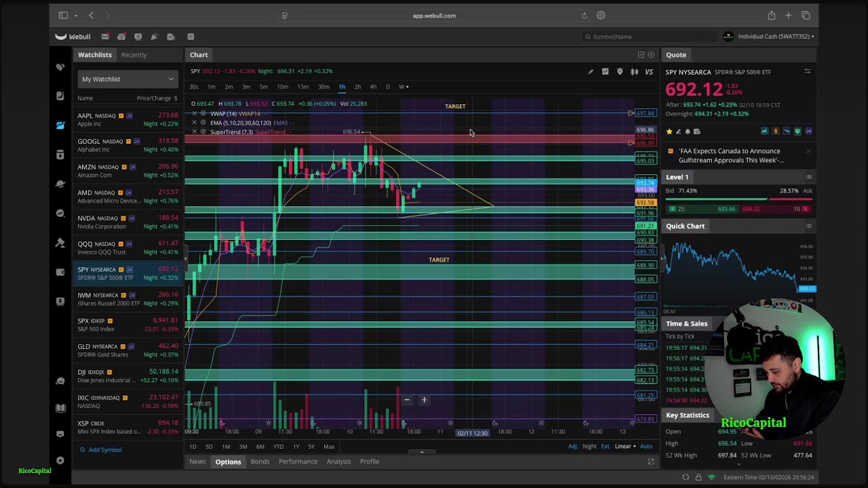The width and height of the screenshot is (868, 488).
Task: Click the orange dollar icon in Quote panel
Action: [x=776, y=131]
